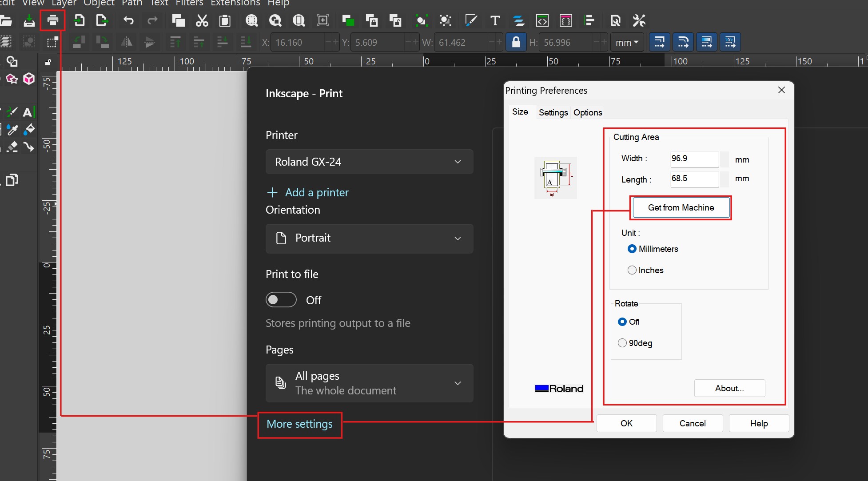Open the Filters menu
This screenshot has height=481, width=868.
pos(189,3)
